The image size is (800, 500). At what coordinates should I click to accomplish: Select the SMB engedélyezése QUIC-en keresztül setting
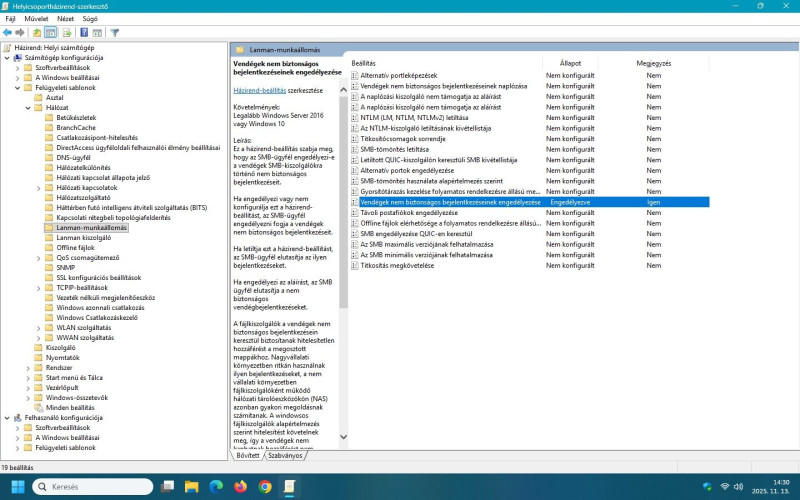416,234
